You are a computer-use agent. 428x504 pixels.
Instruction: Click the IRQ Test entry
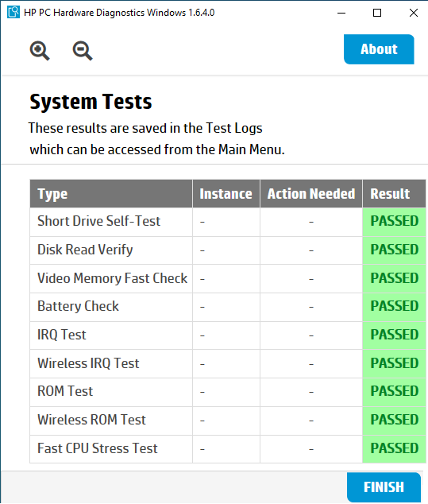click(62, 335)
